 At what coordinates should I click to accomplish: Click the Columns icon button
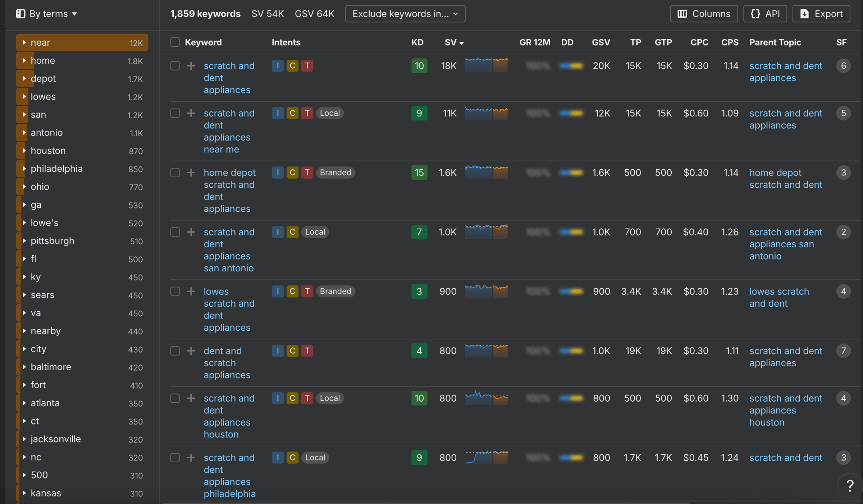click(x=704, y=14)
